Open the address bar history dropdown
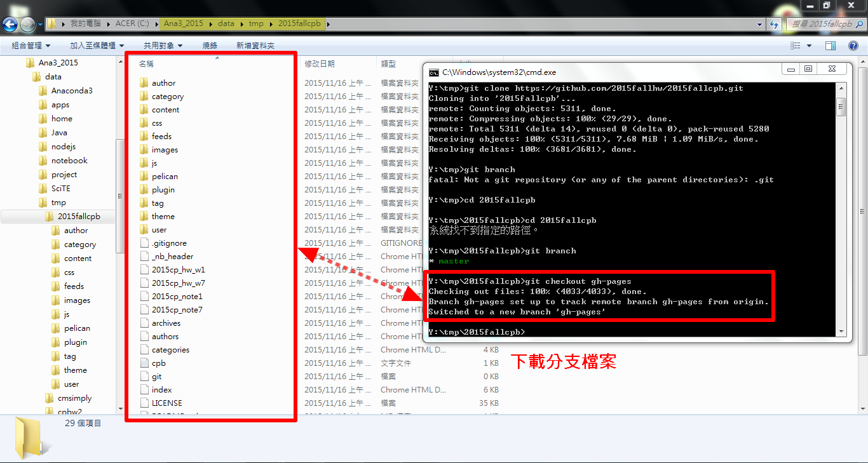868x463 pixels. pyautogui.click(x=760, y=24)
